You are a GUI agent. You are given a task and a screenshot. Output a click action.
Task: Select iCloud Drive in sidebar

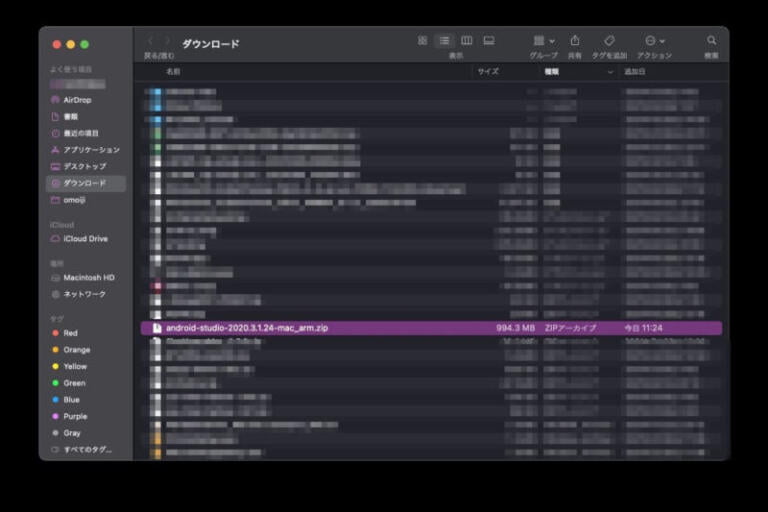(85, 239)
